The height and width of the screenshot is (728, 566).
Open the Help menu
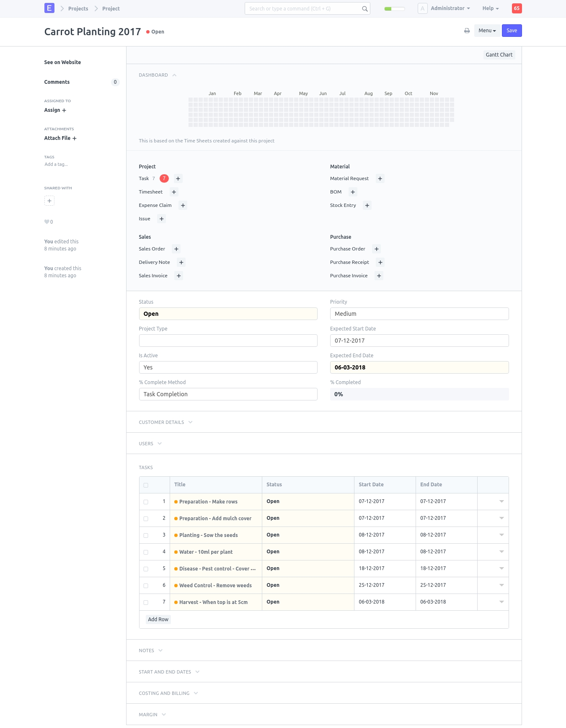(490, 8)
